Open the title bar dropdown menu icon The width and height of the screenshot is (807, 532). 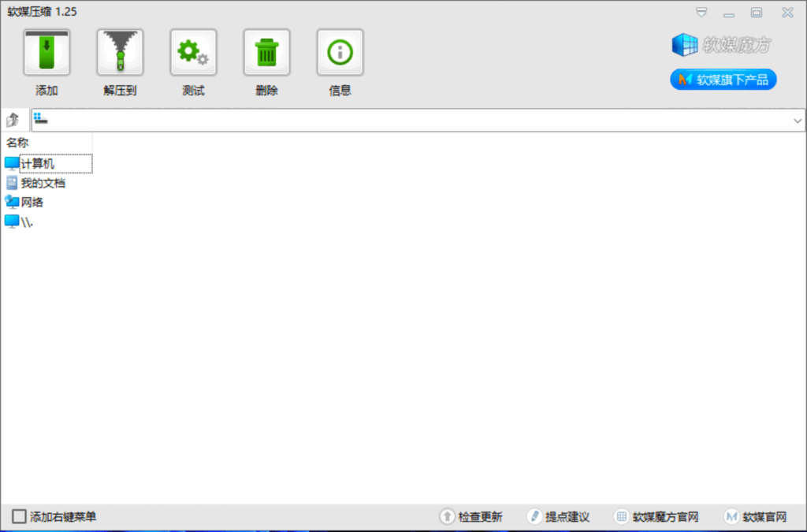click(x=701, y=13)
